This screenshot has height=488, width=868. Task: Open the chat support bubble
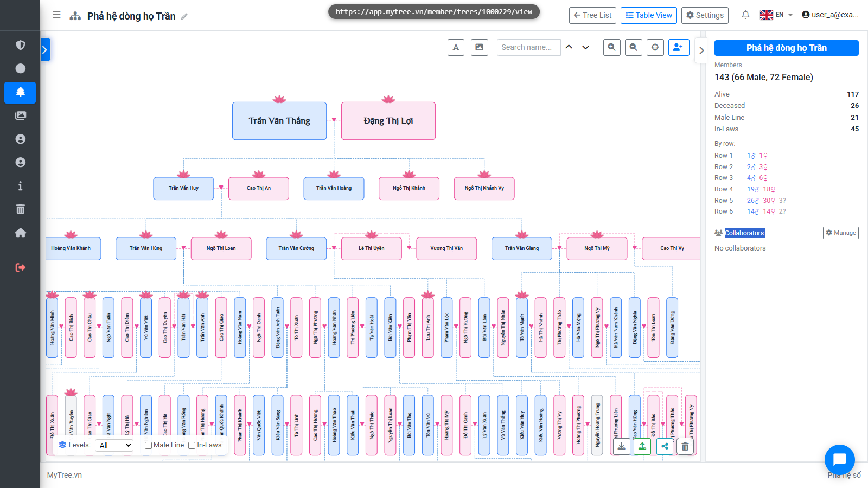pyautogui.click(x=839, y=460)
